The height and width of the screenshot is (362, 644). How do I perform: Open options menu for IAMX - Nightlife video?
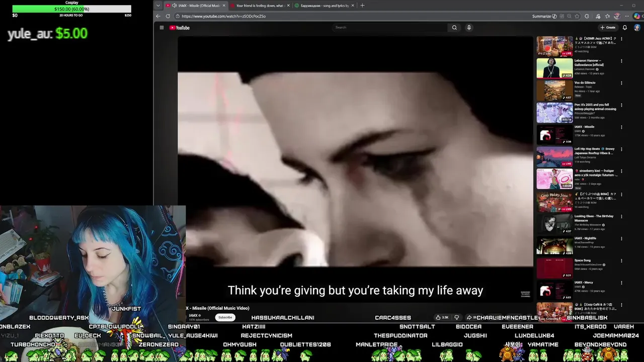[x=621, y=238]
